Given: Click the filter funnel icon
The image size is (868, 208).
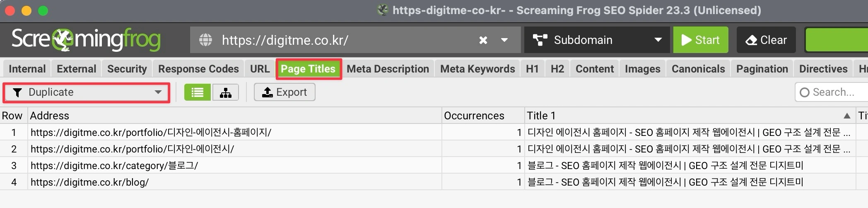Looking at the screenshot, I should pyautogui.click(x=17, y=92).
